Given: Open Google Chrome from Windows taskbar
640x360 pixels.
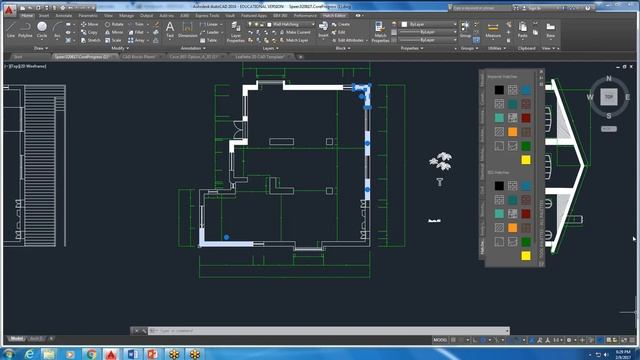Looking at the screenshot, I should [x=91, y=354].
